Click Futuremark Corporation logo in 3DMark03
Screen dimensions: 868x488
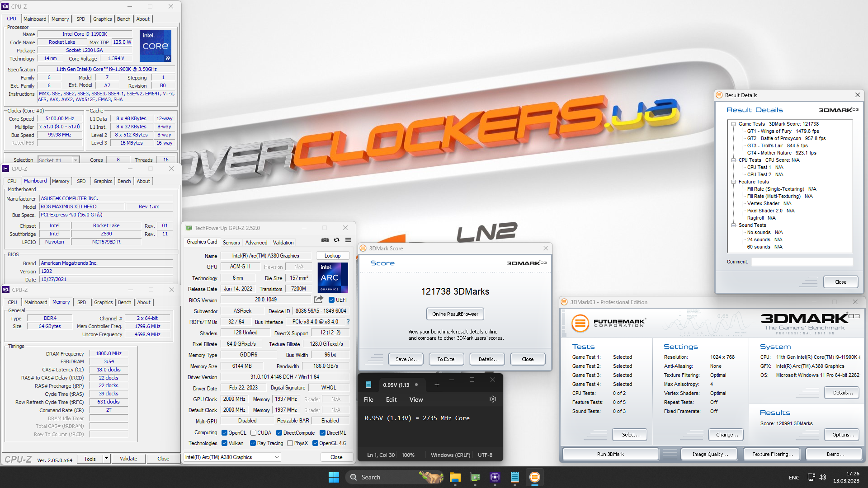click(609, 323)
